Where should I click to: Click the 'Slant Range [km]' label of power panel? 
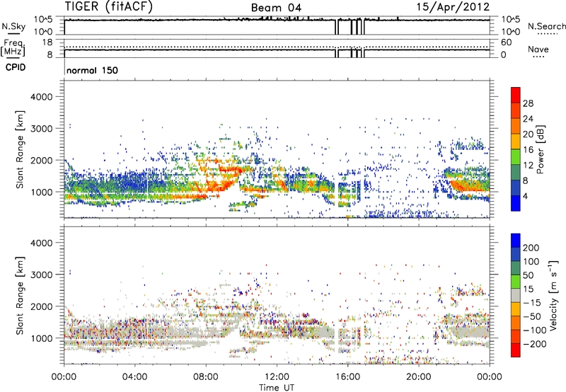[20, 149]
